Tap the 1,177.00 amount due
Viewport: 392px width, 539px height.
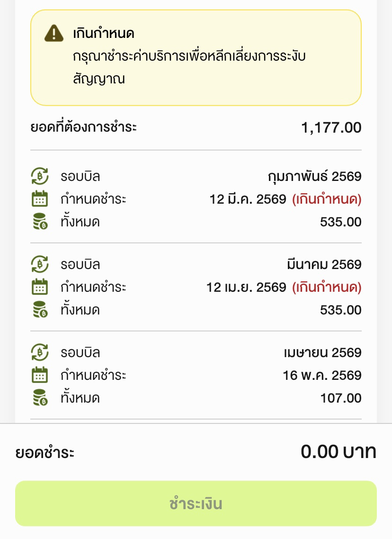coord(331,127)
